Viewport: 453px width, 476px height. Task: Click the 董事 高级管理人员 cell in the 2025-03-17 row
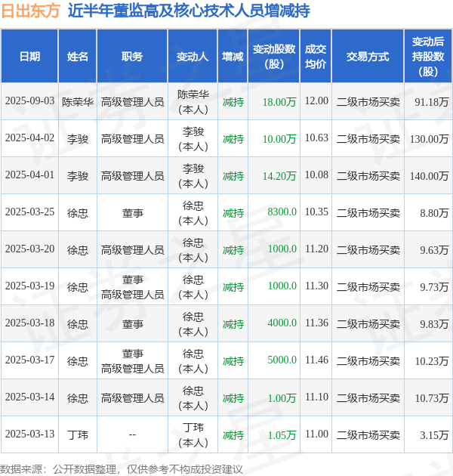pos(132,361)
